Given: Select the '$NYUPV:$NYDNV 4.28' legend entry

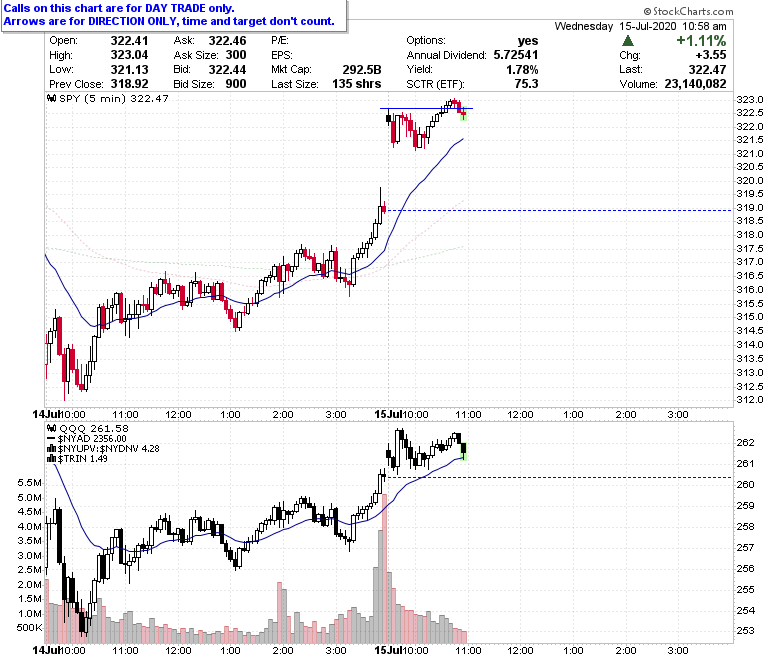Looking at the screenshot, I should [x=108, y=449].
